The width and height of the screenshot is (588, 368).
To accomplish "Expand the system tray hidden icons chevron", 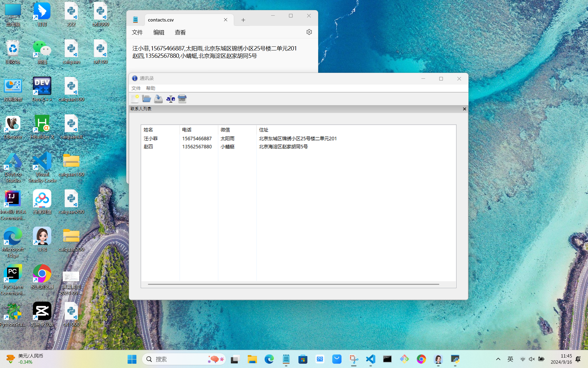I will (x=498, y=359).
